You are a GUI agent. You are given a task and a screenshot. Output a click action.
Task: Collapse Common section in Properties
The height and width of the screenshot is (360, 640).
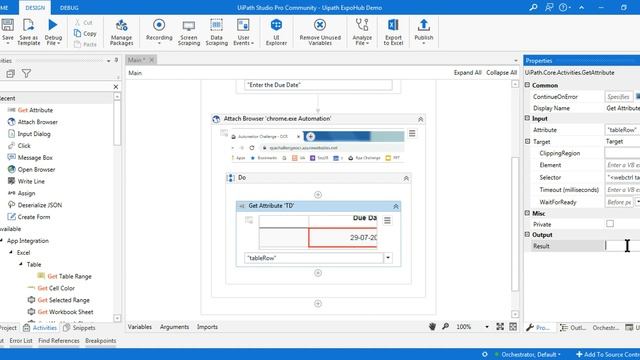[527, 85]
